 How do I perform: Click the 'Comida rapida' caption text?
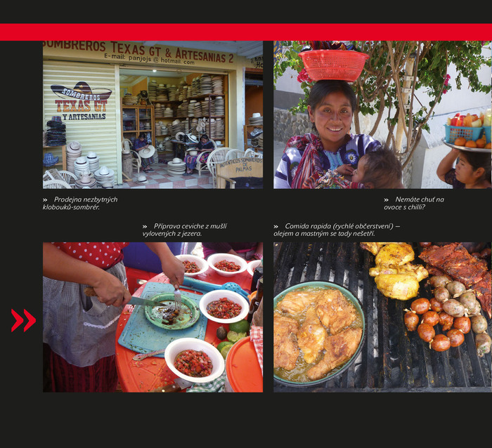point(337,230)
